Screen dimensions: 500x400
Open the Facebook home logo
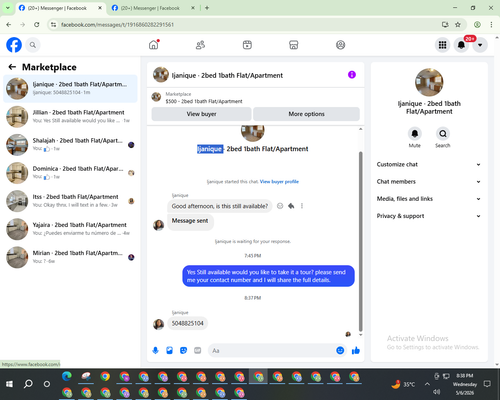(x=14, y=45)
